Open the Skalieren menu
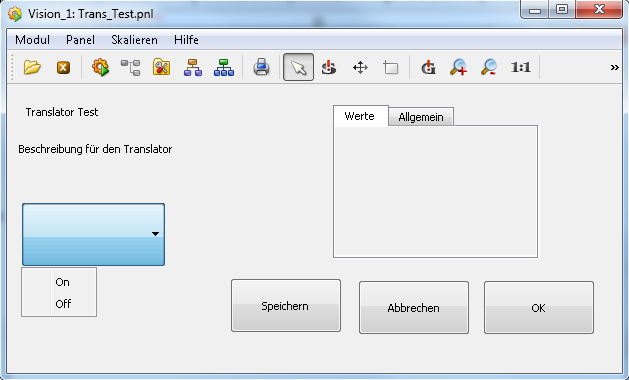Viewport: 629px width, 380px height. [x=134, y=40]
